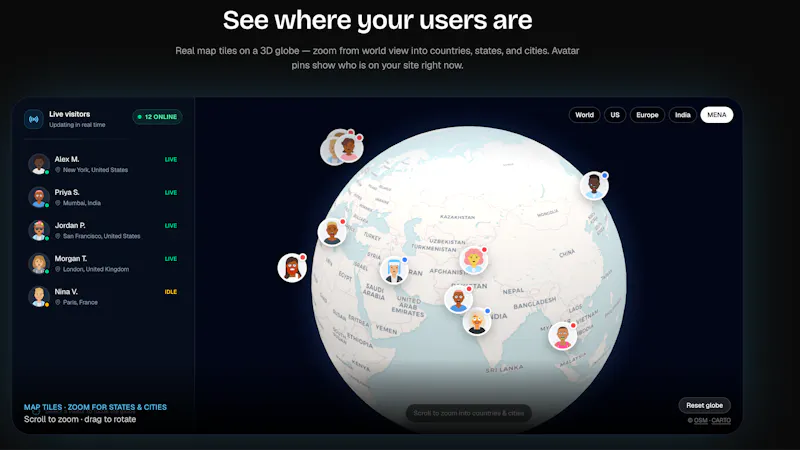This screenshot has height=450, width=800.
Task: Click Nina V. avatar in visitor list
Action: [39, 297]
